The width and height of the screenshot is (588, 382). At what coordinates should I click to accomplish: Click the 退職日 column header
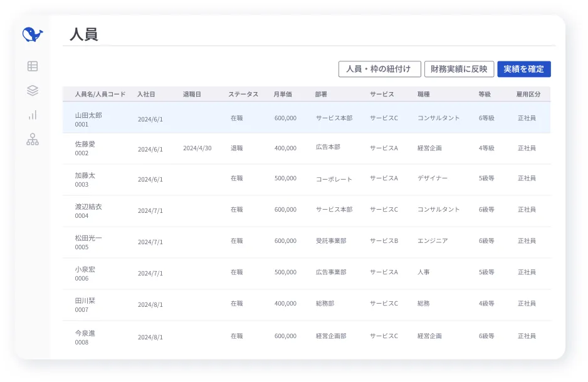click(x=192, y=95)
